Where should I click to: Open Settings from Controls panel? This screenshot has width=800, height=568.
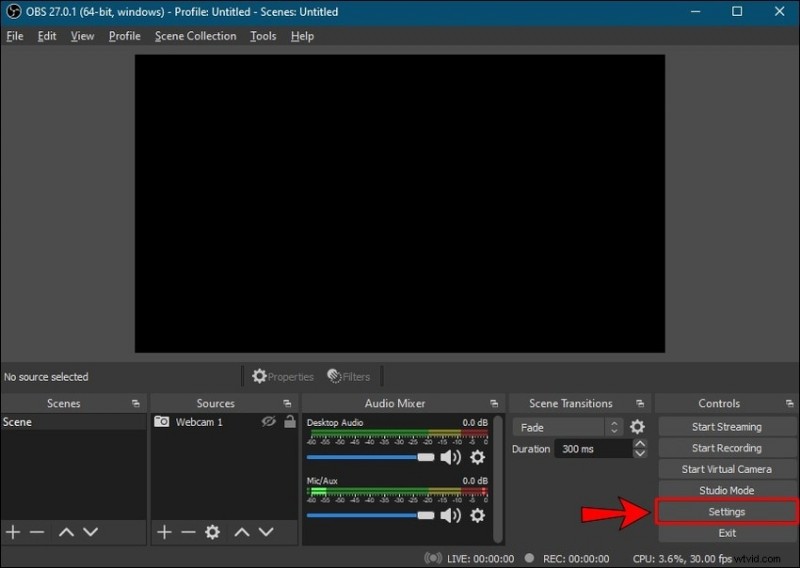pyautogui.click(x=726, y=512)
